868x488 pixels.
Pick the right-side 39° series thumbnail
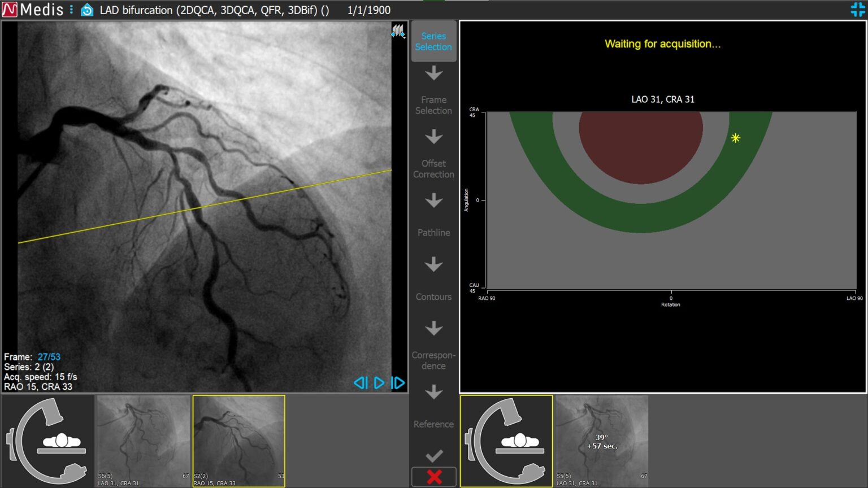click(x=602, y=441)
